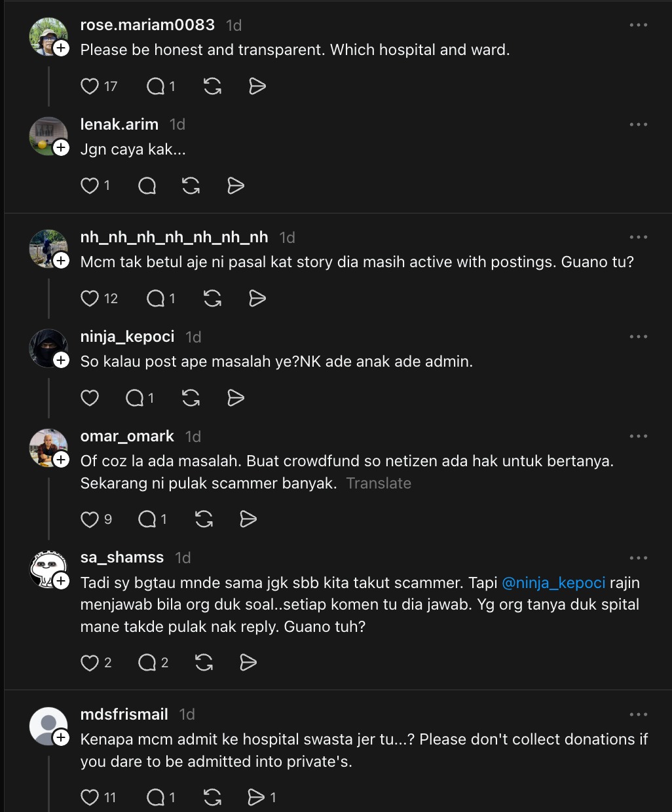This screenshot has width=672, height=812.
Task: Reply to rose.mariam0083's comment
Action: click(156, 86)
